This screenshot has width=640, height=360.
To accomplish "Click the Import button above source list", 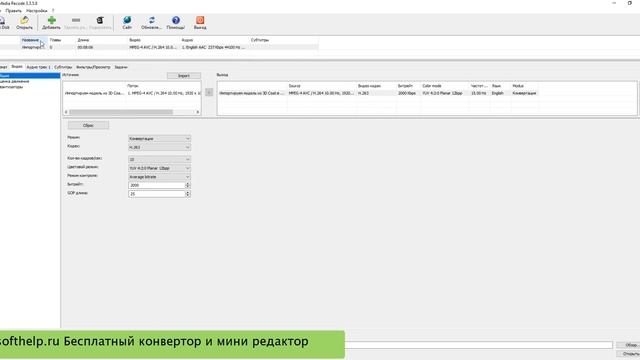I will coord(184,76).
